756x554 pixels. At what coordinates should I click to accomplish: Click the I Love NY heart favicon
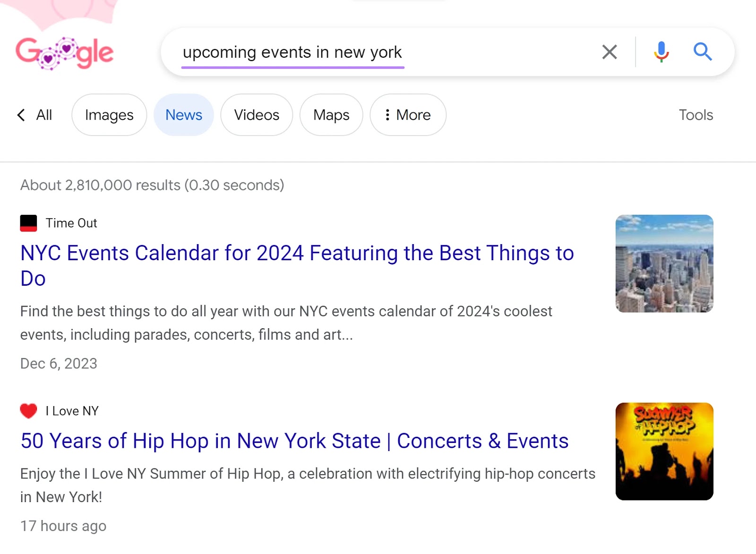pyautogui.click(x=28, y=410)
